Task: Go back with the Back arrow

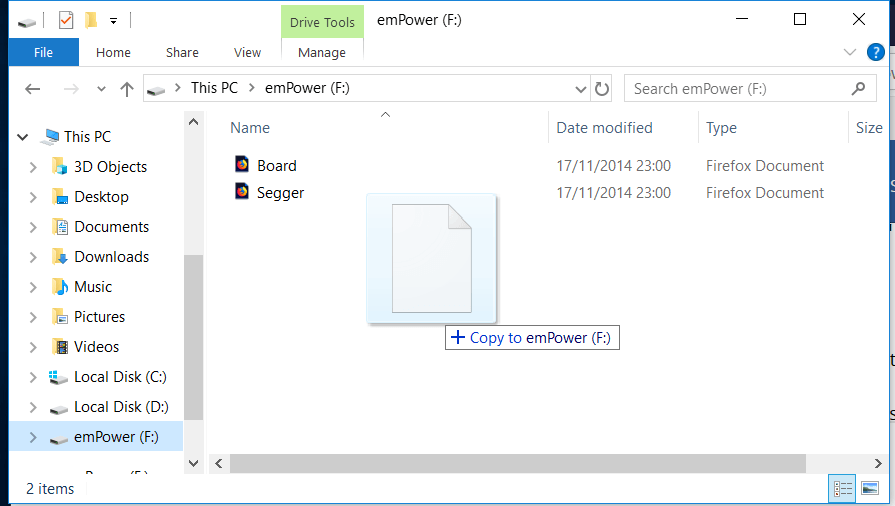Action: (x=33, y=89)
